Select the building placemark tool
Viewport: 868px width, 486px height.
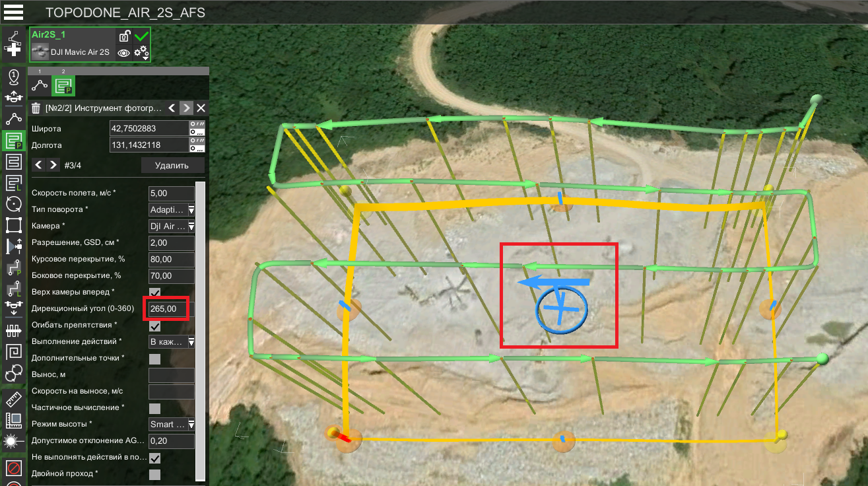coord(13,420)
